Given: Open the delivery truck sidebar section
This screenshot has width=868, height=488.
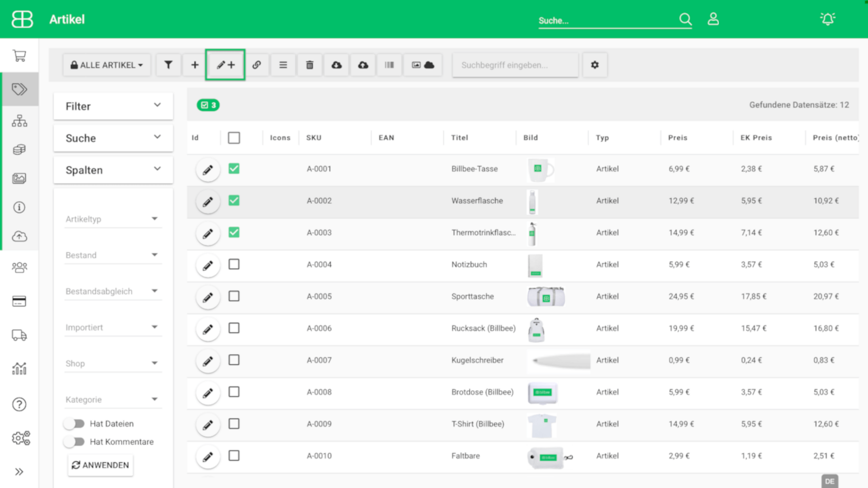Looking at the screenshot, I should [x=20, y=335].
